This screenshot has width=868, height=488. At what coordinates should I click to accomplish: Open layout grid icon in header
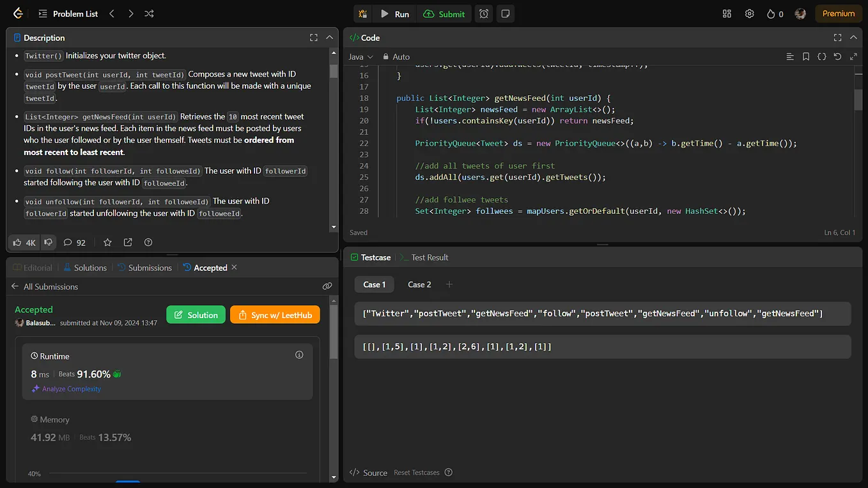(x=727, y=13)
